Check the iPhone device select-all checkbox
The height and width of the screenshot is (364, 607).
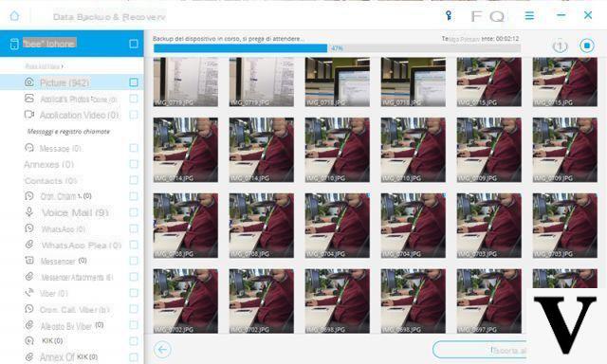pyautogui.click(x=134, y=44)
